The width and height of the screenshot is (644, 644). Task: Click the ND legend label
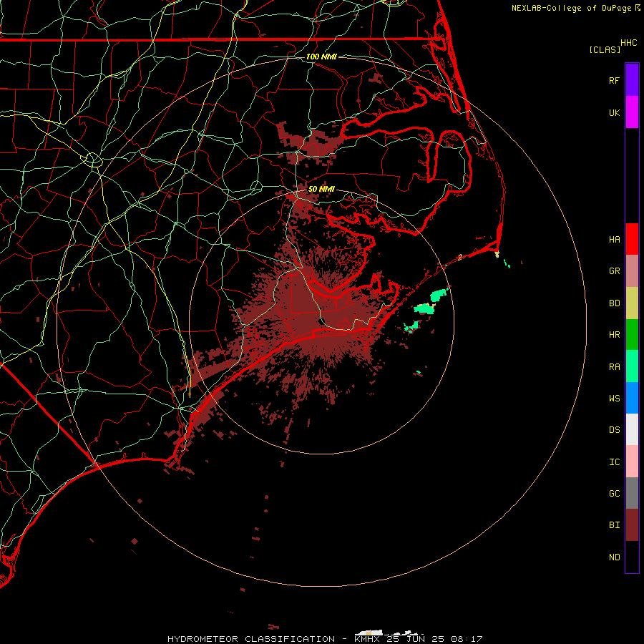(x=614, y=557)
